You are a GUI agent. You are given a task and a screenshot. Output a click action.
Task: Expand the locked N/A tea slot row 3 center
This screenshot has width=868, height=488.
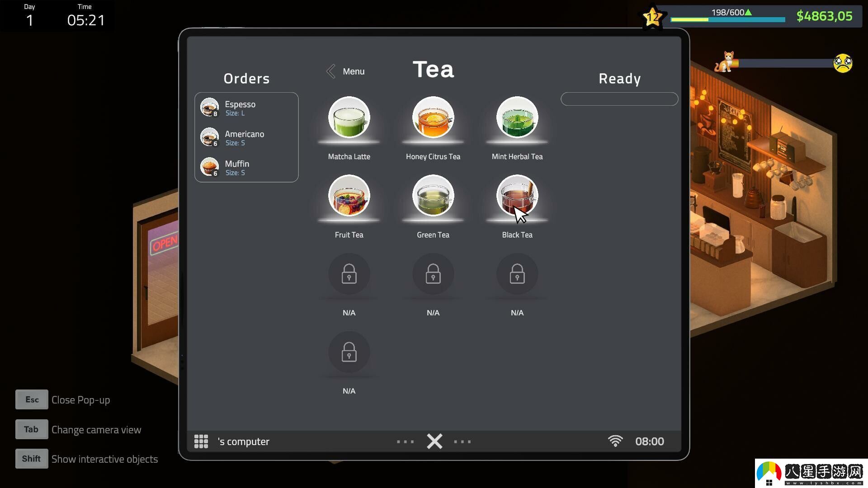[433, 275]
